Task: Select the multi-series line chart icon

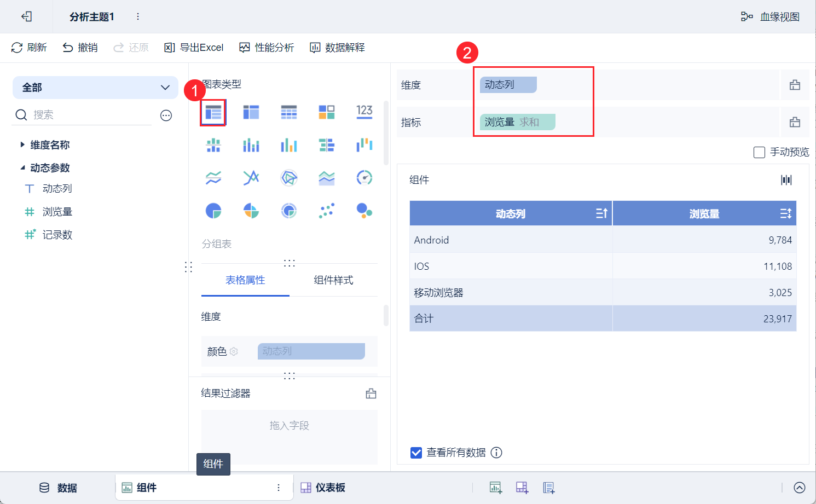Action: pos(251,178)
